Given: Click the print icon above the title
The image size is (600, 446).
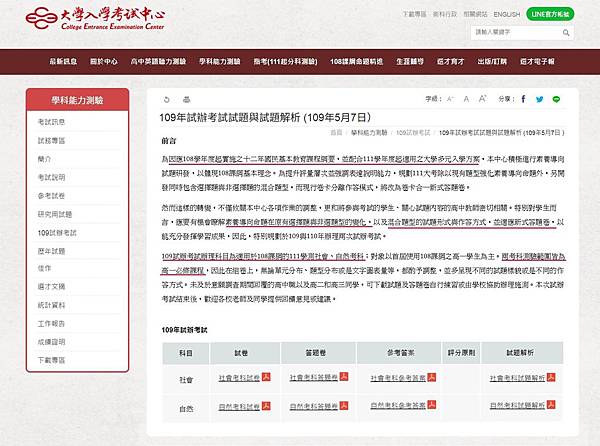Looking at the screenshot, I should [186, 99].
